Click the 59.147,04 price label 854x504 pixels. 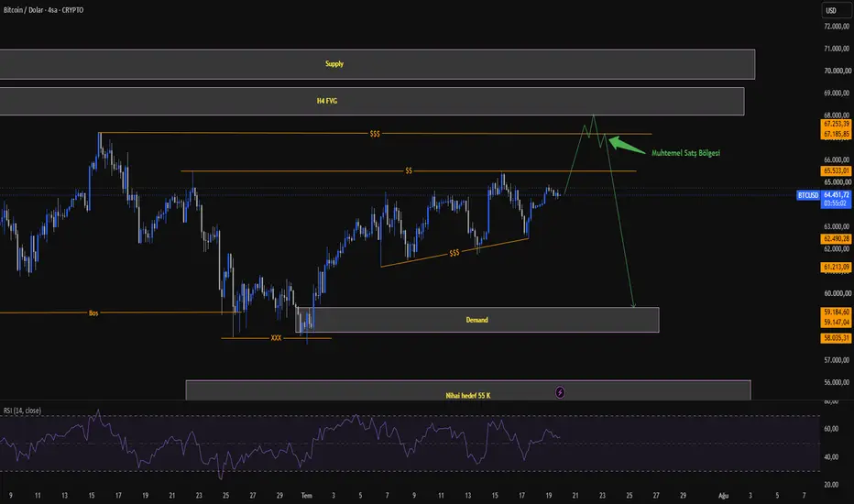pyautogui.click(x=836, y=322)
